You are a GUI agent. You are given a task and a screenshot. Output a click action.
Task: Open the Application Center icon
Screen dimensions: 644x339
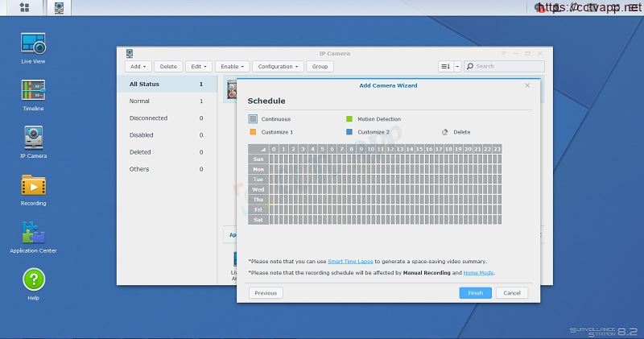click(x=33, y=234)
